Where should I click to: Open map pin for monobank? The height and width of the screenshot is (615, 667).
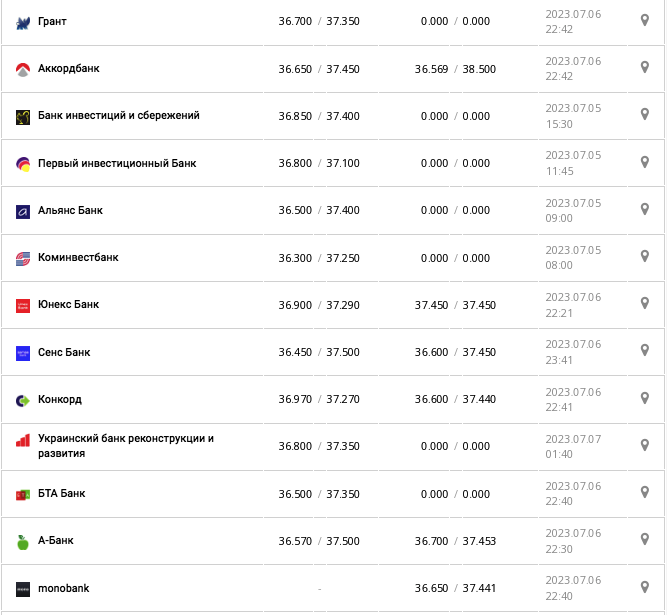pos(645,587)
